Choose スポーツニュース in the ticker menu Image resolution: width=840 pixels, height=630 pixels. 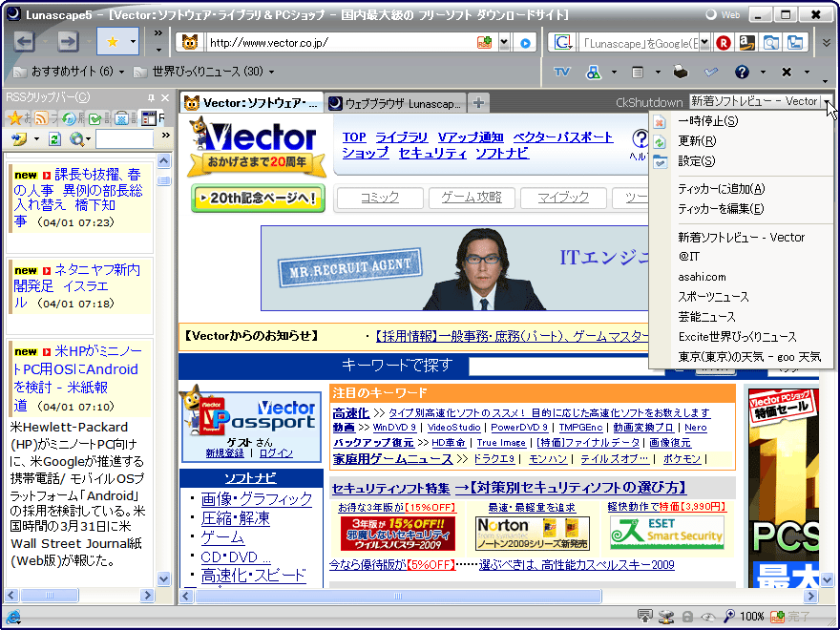pyautogui.click(x=713, y=297)
